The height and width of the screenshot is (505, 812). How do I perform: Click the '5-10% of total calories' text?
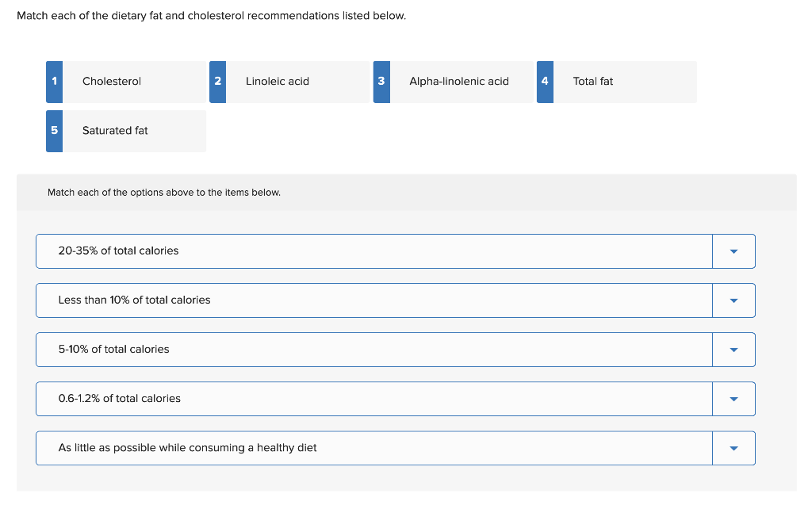tap(114, 349)
